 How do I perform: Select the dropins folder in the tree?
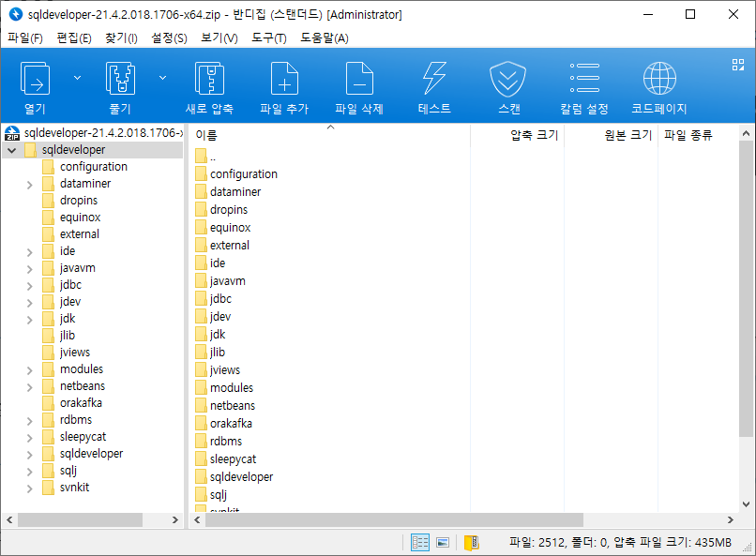point(69,201)
